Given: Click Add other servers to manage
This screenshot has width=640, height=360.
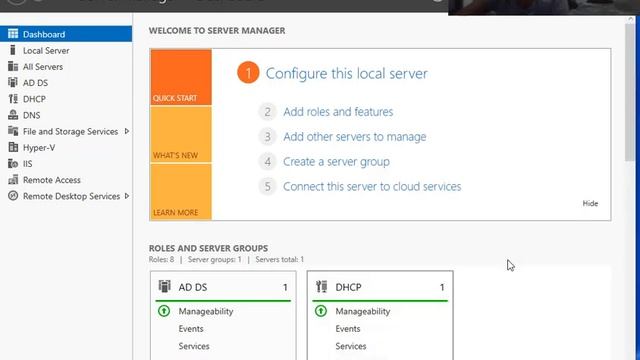Looking at the screenshot, I should (355, 136).
